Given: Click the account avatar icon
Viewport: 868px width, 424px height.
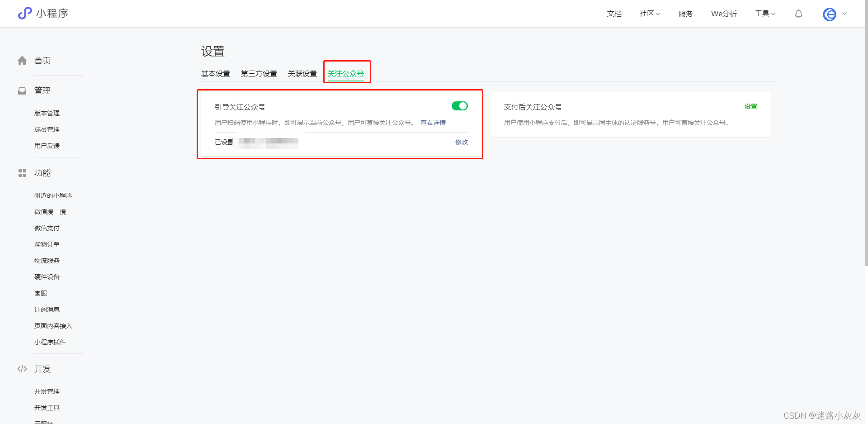Looking at the screenshot, I should [830, 14].
